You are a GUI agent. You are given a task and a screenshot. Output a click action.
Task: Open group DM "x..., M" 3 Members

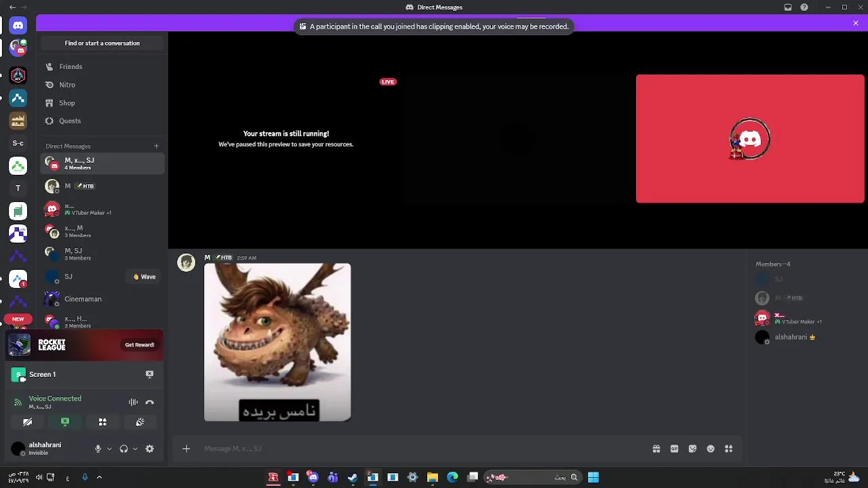click(102, 231)
